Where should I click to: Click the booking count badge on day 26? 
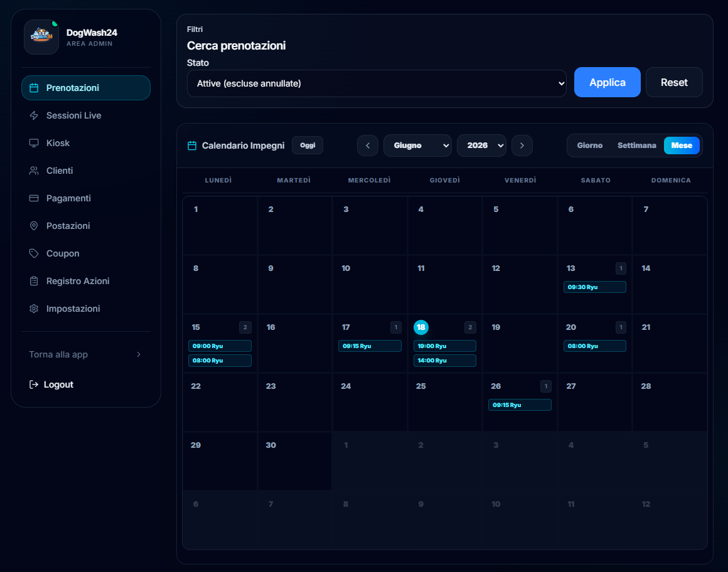(x=546, y=386)
